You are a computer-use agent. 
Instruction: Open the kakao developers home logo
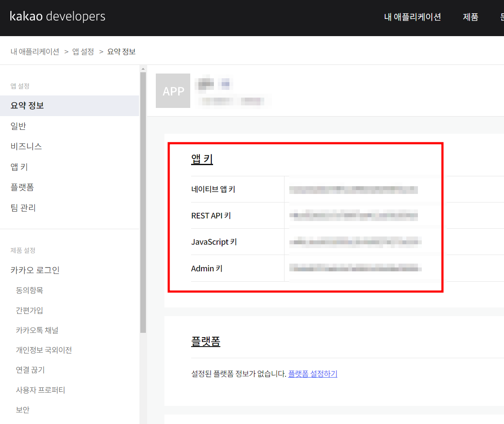pyautogui.click(x=58, y=16)
